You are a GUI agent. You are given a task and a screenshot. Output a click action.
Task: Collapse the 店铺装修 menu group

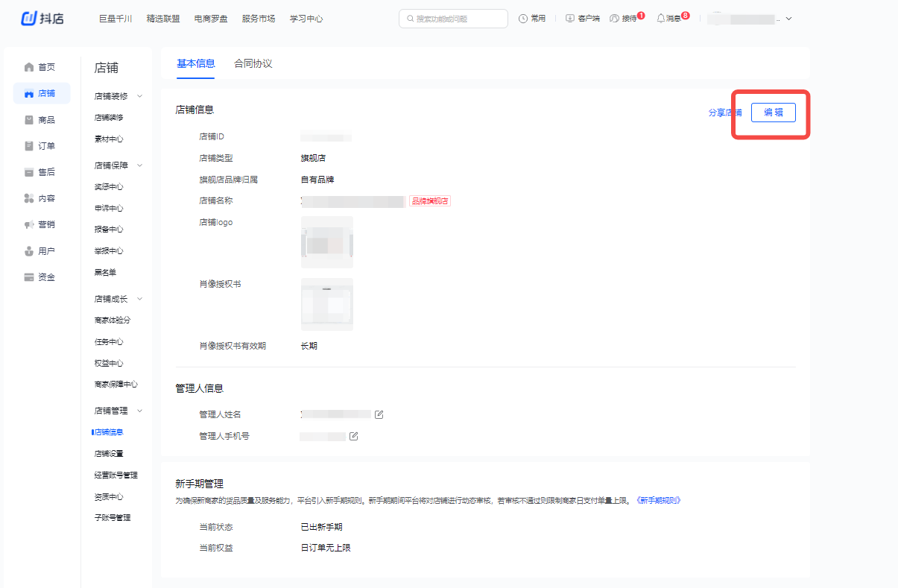[139, 96]
